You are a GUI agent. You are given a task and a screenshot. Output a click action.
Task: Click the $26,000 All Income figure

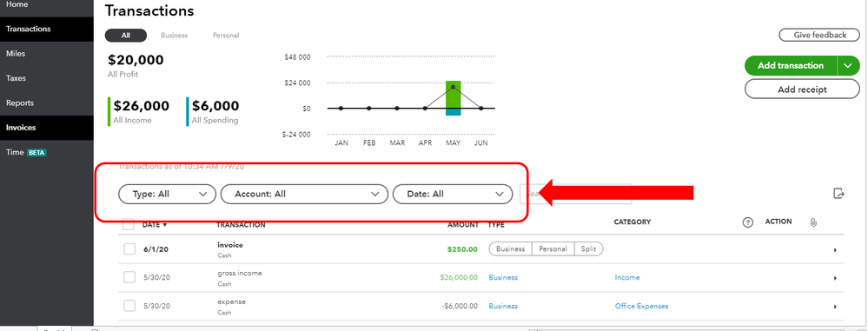pos(141,106)
